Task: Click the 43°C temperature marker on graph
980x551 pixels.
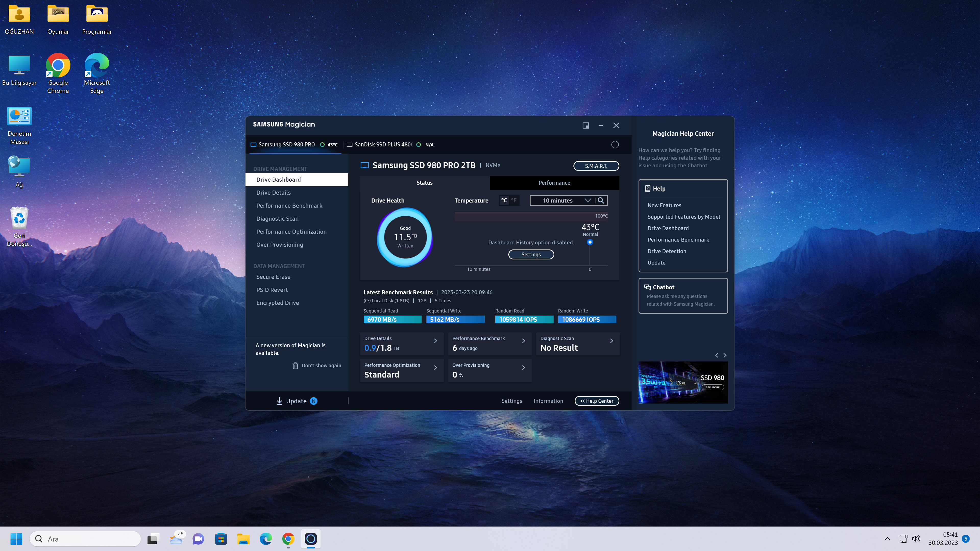Action: 590,242
